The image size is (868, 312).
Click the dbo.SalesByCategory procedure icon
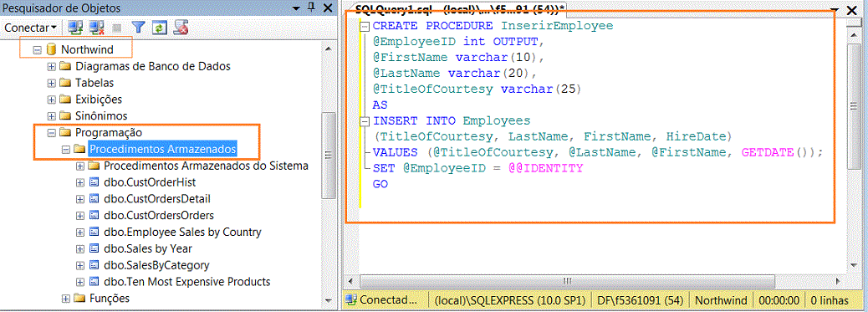pyautogui.click(x=94, y=265)
